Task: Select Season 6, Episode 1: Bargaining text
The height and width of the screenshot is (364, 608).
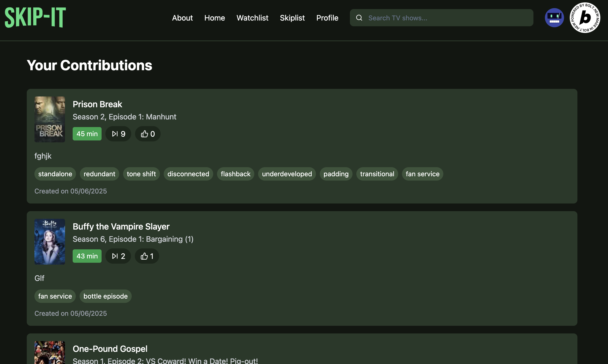Action: coord(133,239)
